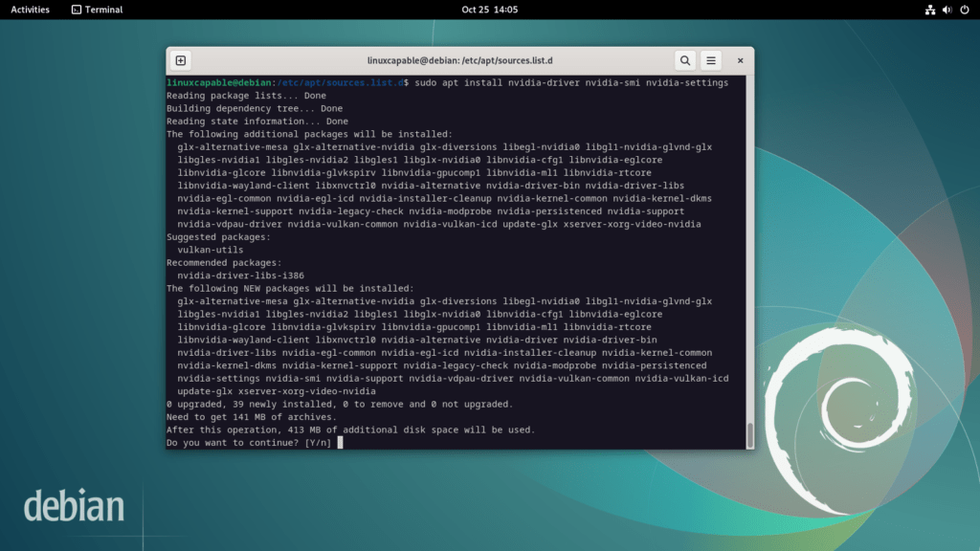Screen dimensions: 980x551
Task: Open the hamburger dropdown for terminal preferences
Action: [x=711, y=59]
